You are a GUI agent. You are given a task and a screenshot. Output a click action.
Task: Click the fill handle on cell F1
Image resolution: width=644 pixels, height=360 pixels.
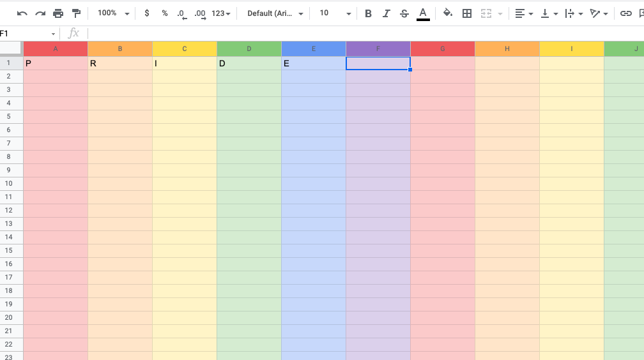click(410, 70)
